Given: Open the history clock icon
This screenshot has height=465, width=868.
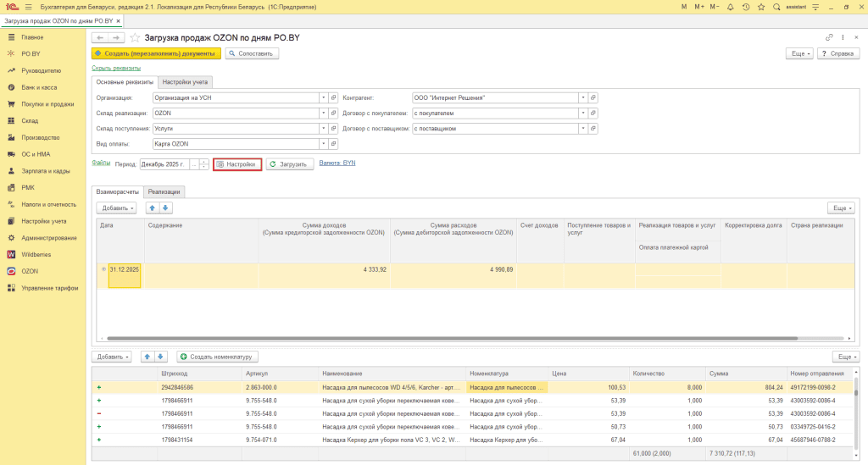Looking at the screenshot, I should 746,7.
